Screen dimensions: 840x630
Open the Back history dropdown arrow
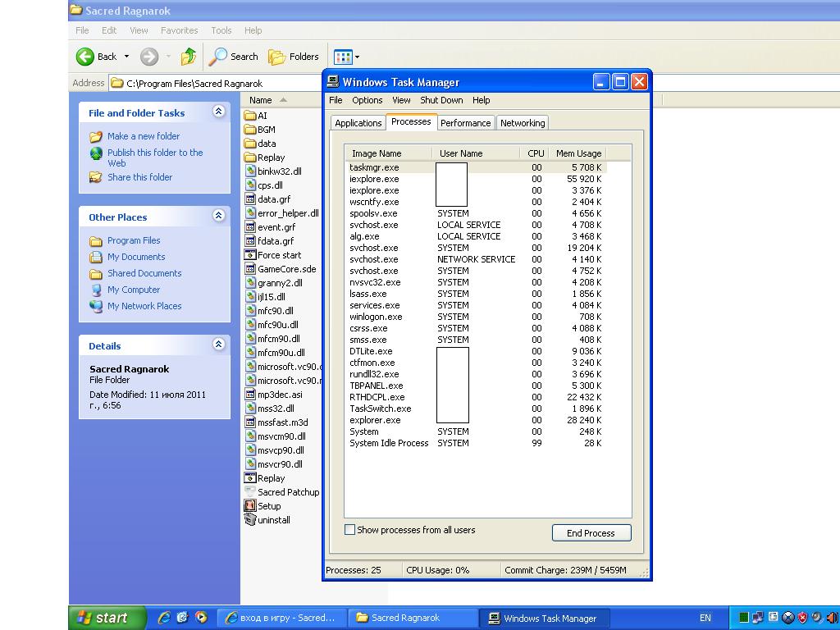tap(127, 57)
